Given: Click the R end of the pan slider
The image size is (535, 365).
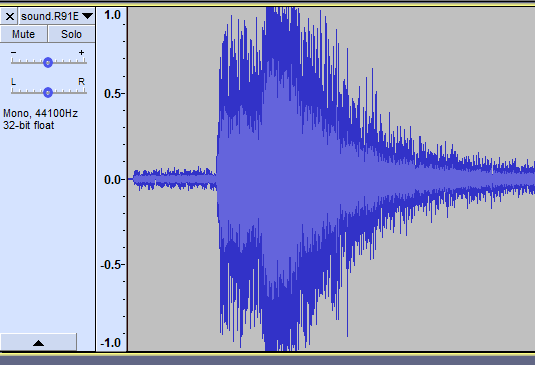Looking at the screenshot, I should 81,82.
